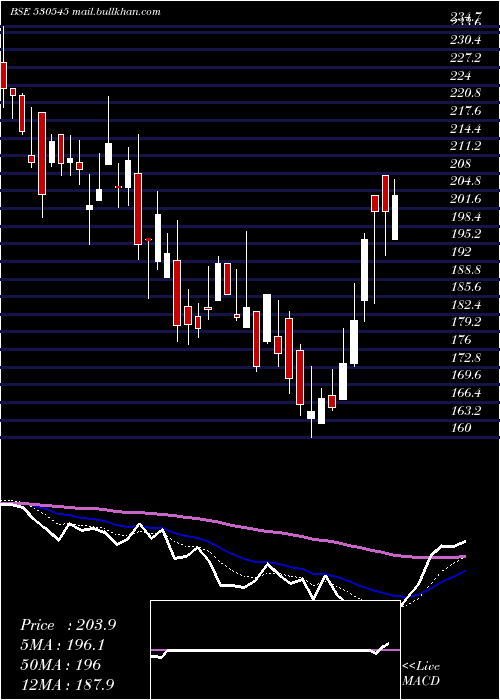Click the 166.4 price axis label
This screenshot has width=500, height=700.
point(465,393)
